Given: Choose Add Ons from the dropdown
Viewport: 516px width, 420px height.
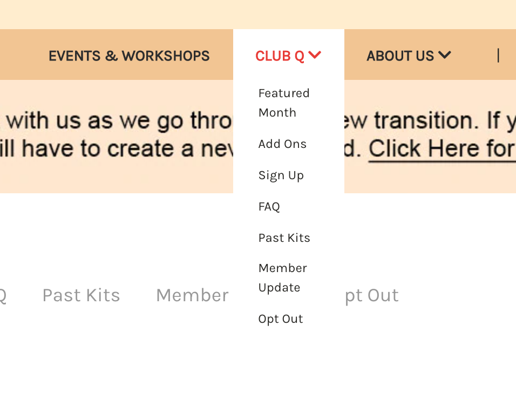Looking at the screenshot, I should (x=282, y=144).
